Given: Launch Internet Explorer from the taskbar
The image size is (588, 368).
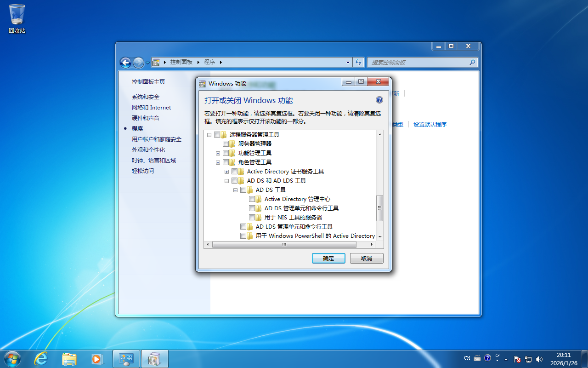Looking at the screenshot, I should 41,358.
